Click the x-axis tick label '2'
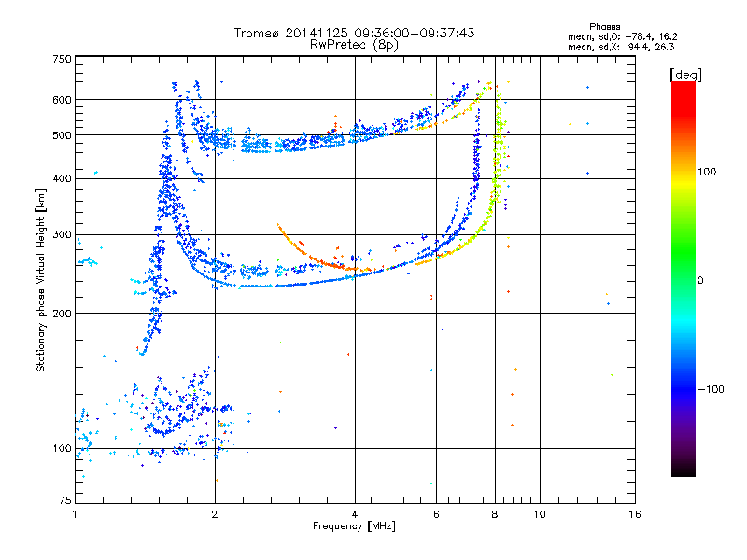Screen dimensions: 747x560 (x=215, y=514)
